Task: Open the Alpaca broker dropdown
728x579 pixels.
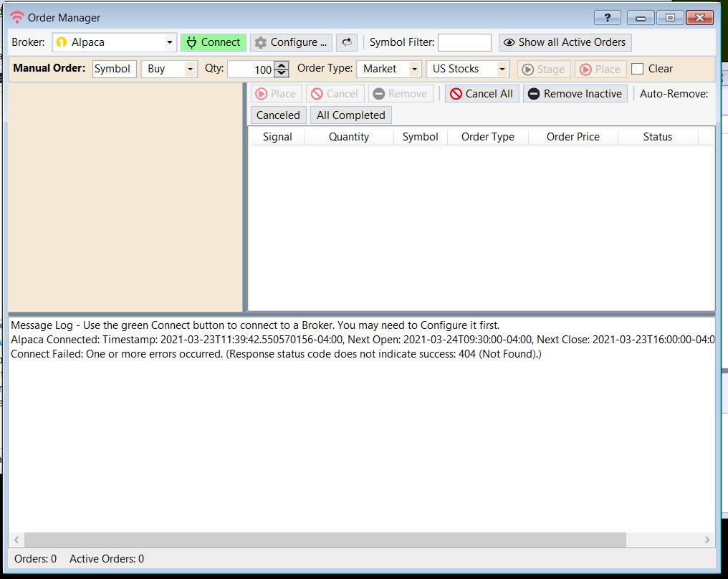Action: [x=114, y=42]
